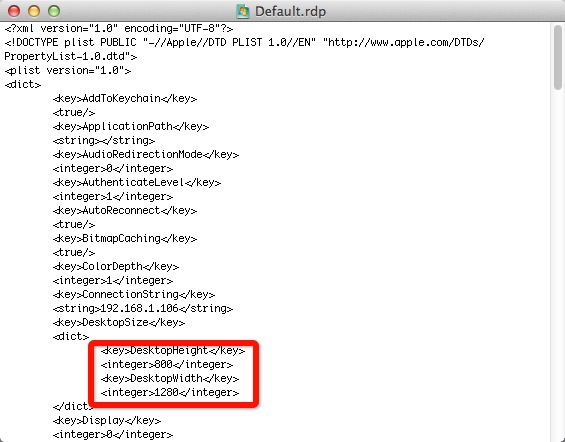The width and height of the screenshot is (565, 442).
Task: Place cursor in the 1280 integer value
Action: pyautogui.click(x=166, y=392)
